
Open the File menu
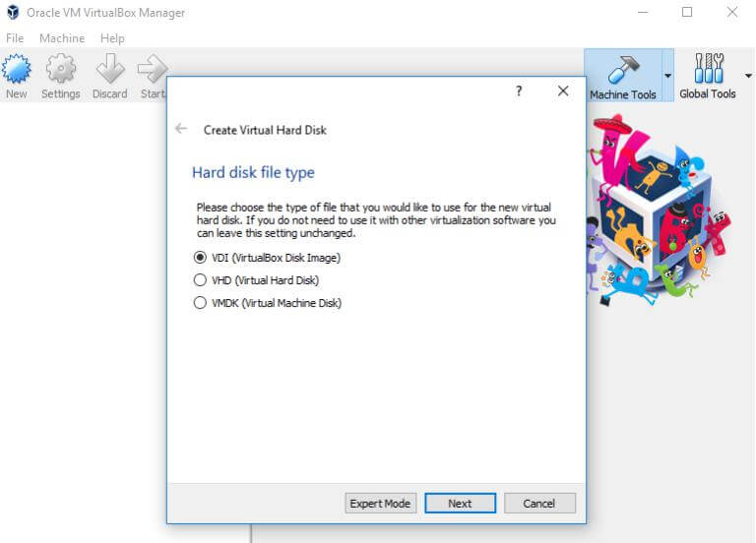(x=15, y=38)
